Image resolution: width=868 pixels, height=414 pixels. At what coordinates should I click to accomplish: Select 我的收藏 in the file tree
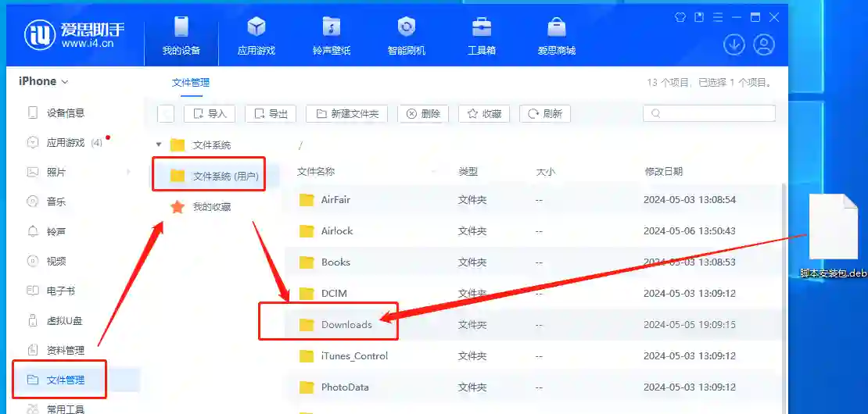211,207
